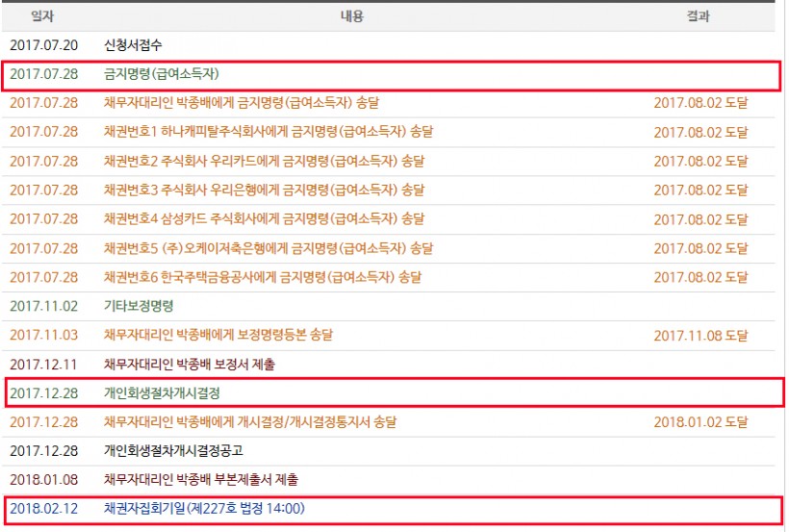Select the date 2018.01.08

(x=43, y=479)
